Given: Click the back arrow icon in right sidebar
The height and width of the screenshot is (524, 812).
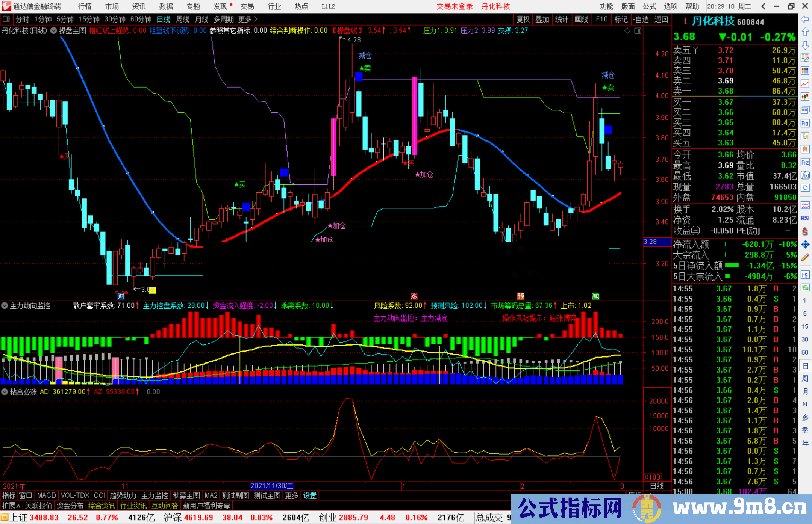Looking at the screenshot, I should click(x=805, y=19).
